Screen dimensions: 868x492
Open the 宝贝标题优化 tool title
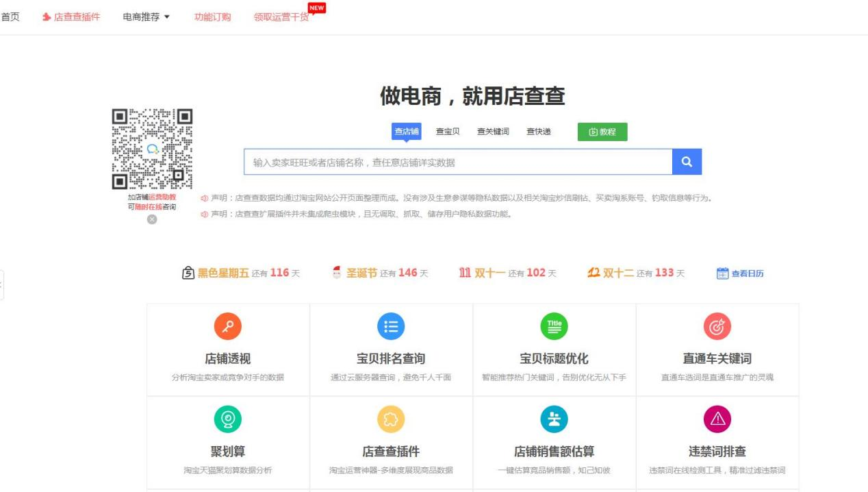[x=554, y=358]
